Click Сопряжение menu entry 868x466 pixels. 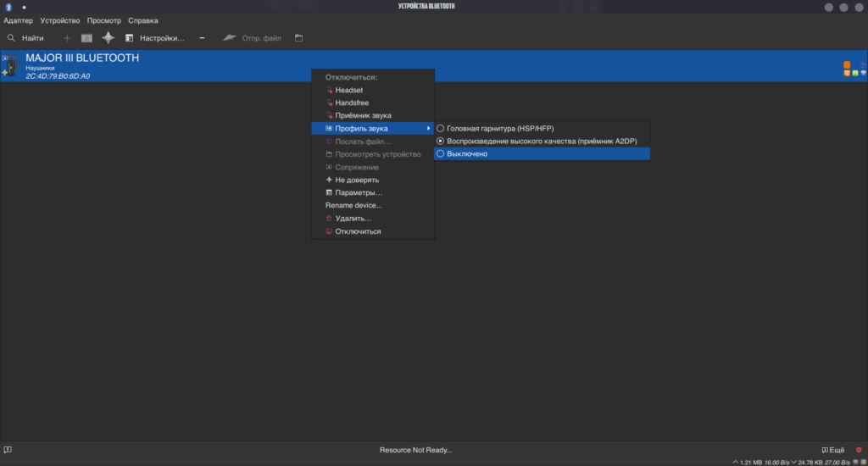click(x=373, y=167)
